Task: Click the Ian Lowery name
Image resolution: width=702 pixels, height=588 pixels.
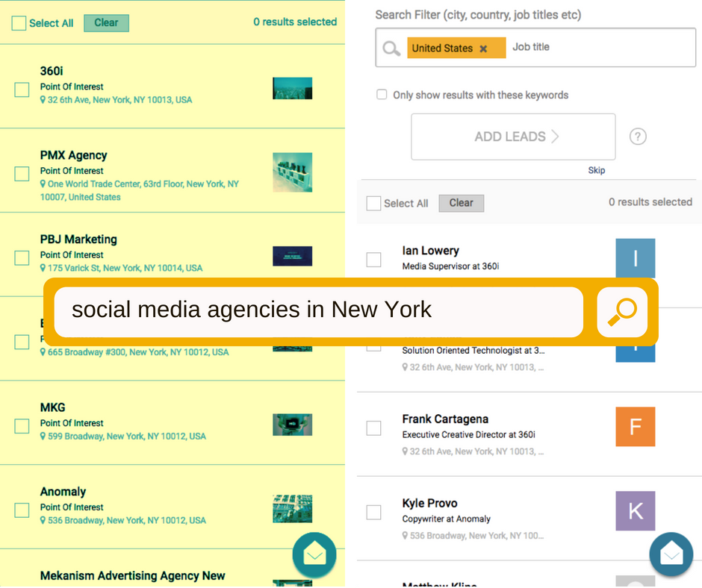Action: [x=430, y=251]
